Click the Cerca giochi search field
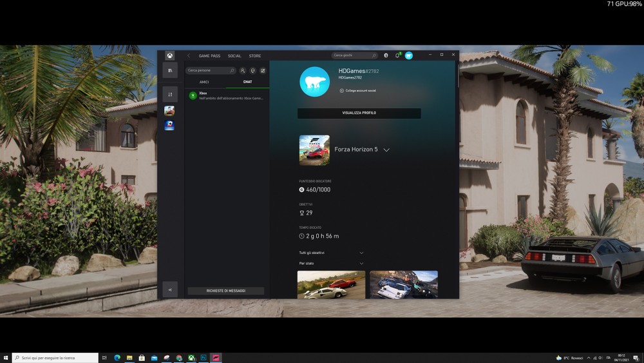 pyautogui.click(x=354, y=55)
